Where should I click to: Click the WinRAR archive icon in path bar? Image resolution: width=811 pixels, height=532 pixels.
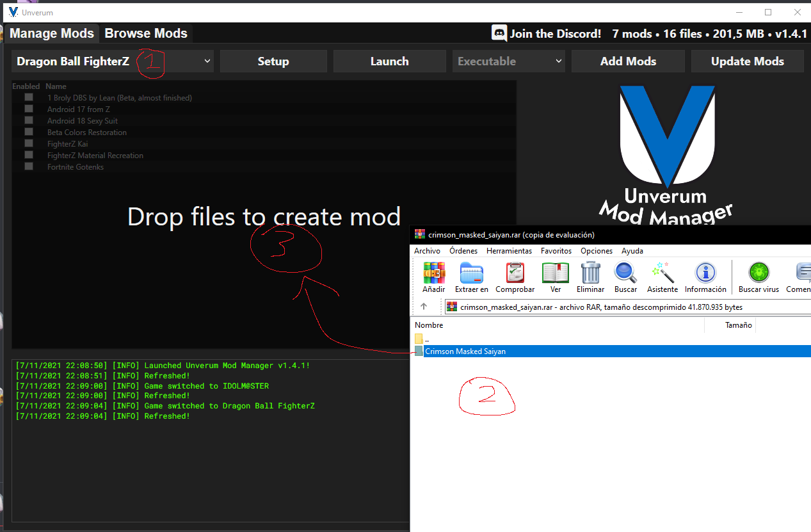[x=452, y=307]
